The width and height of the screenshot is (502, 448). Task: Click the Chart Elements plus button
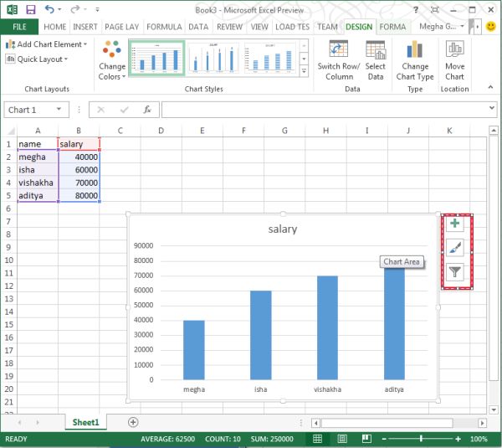point(455,224)
